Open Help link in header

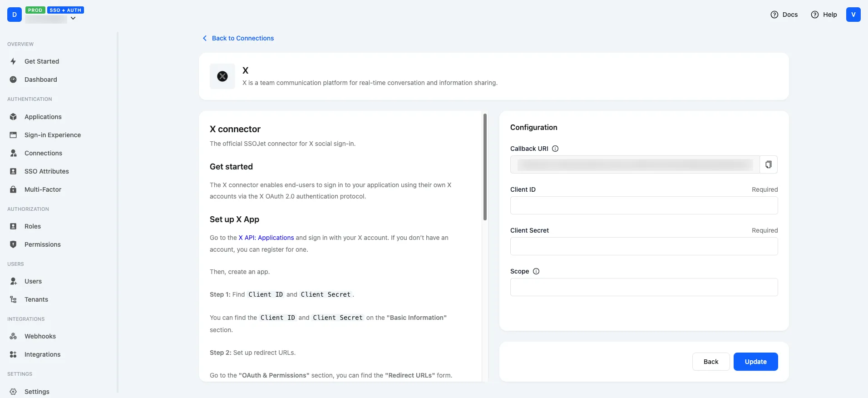(x=830, y=15)
